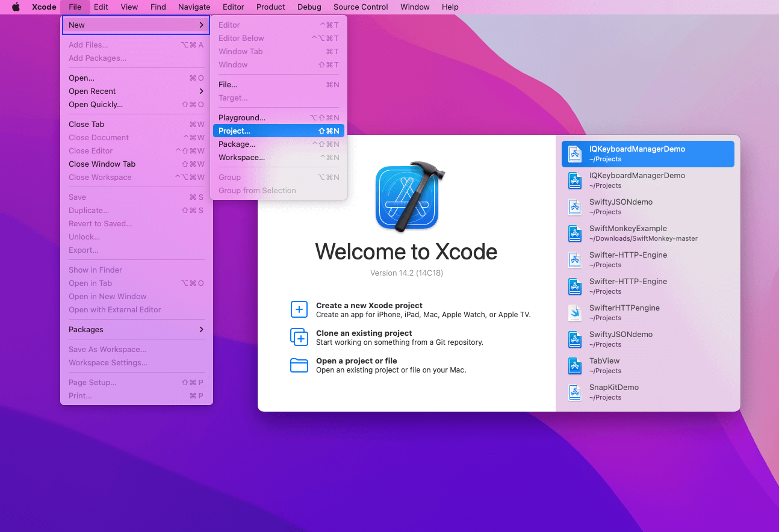The image size is (779, 532).
Task: Expand the Packages submenu
Action: pos(201,330)
